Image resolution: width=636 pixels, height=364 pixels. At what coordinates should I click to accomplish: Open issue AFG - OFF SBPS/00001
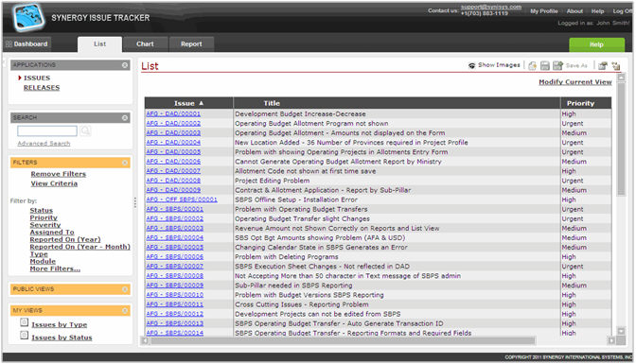coord(182,199)
